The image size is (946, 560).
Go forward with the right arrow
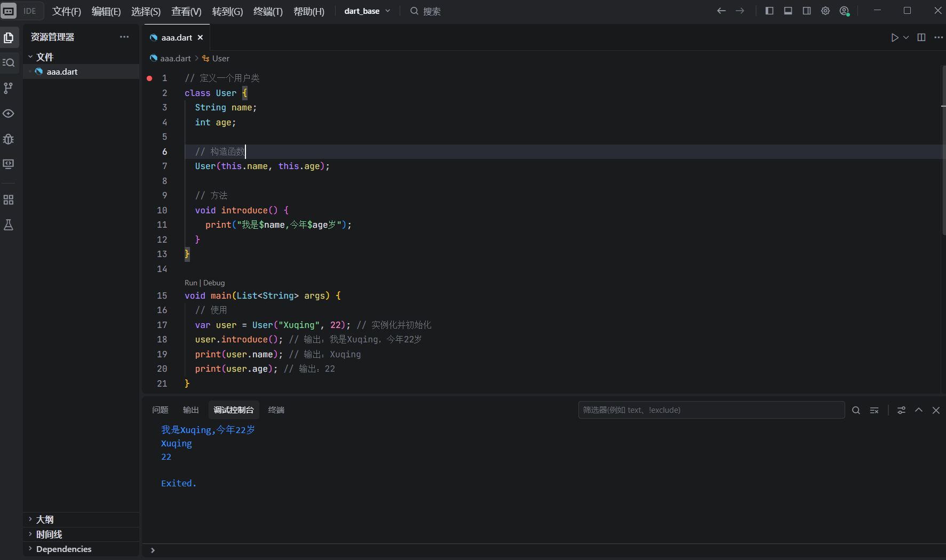(740, 11)
